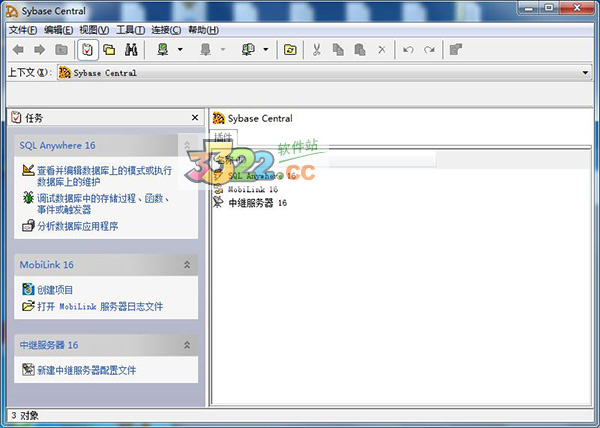
Task: Open the Connect icon dropdown arrow
Action: 180,50
